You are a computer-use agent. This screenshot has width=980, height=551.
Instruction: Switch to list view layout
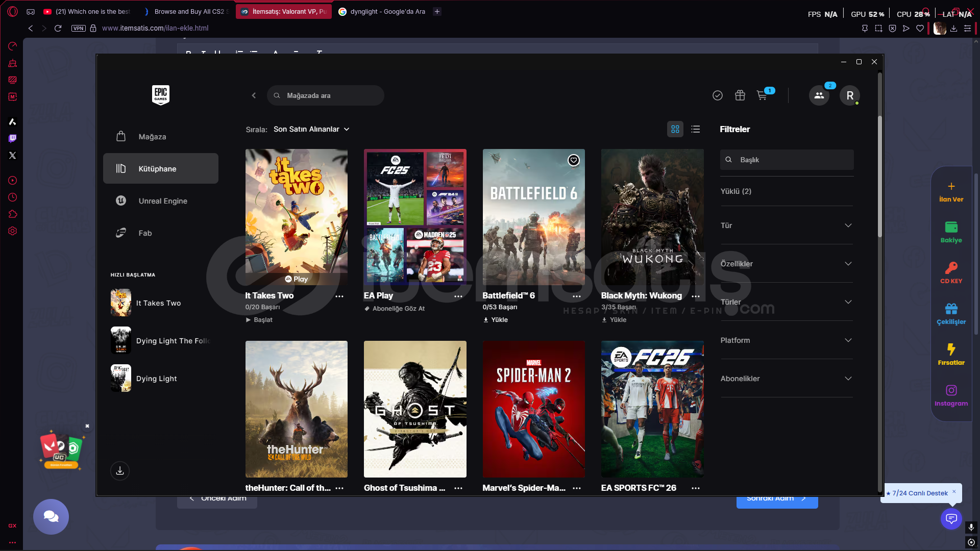click(696, 129)
